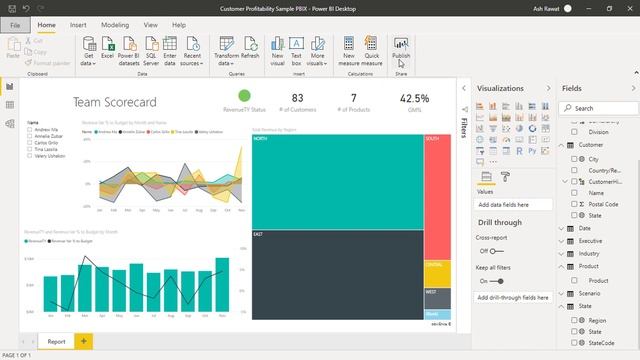
Task: Select the R script visual
Action: coord(519,151)
